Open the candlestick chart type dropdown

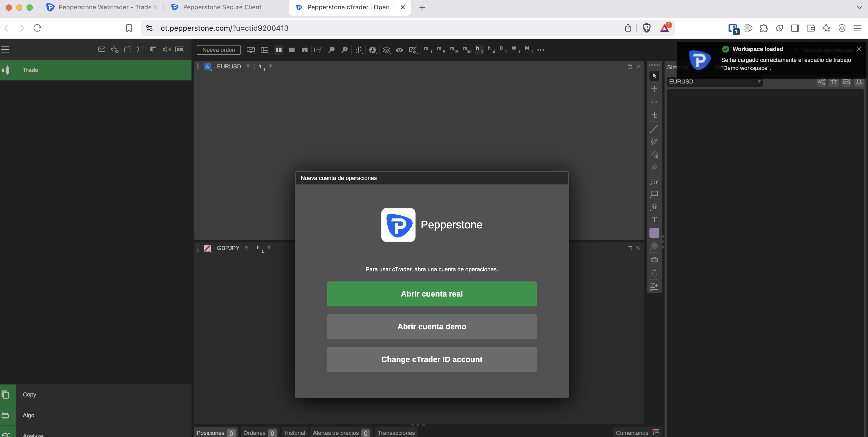click(x=359, y=50)
